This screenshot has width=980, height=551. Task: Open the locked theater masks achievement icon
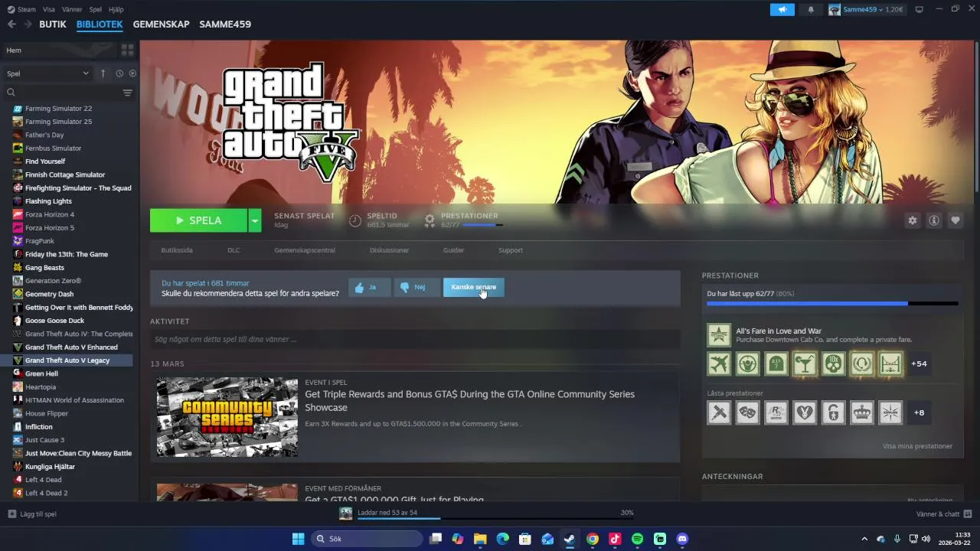pyautogui.click(x=747, y=412)
